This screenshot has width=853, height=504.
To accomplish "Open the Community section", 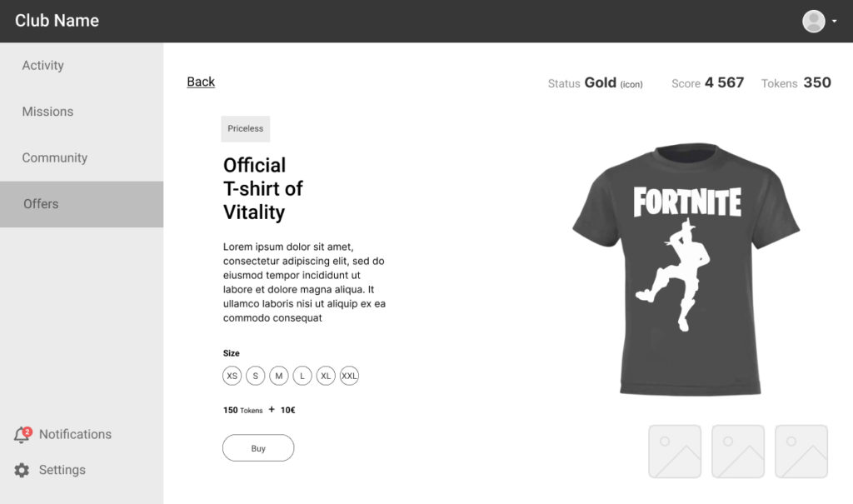I will (x=82, y=157).
